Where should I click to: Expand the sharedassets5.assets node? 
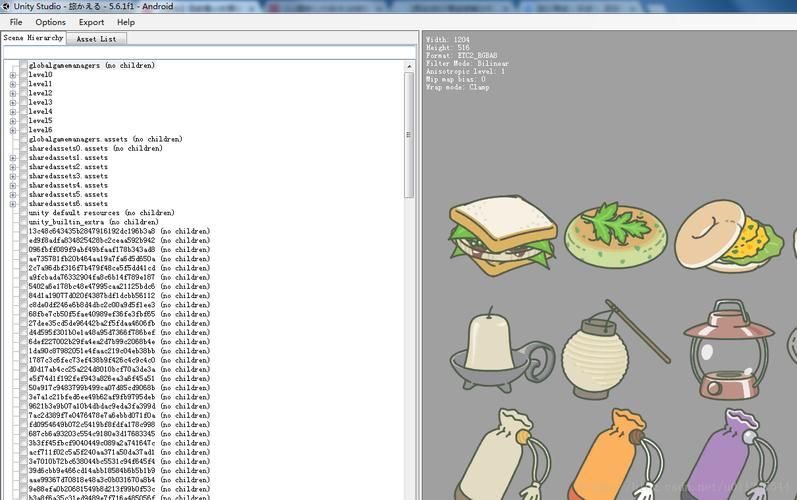pyautogui.click(x=13, y=195)
